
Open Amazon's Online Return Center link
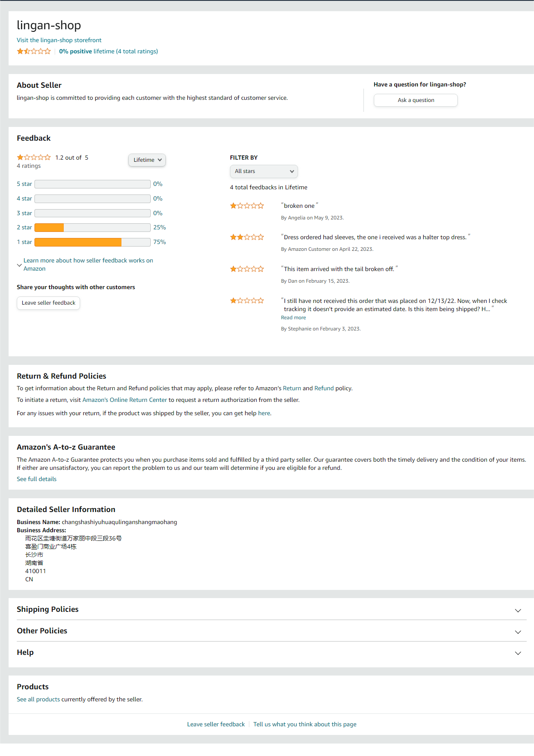[124, 400]
